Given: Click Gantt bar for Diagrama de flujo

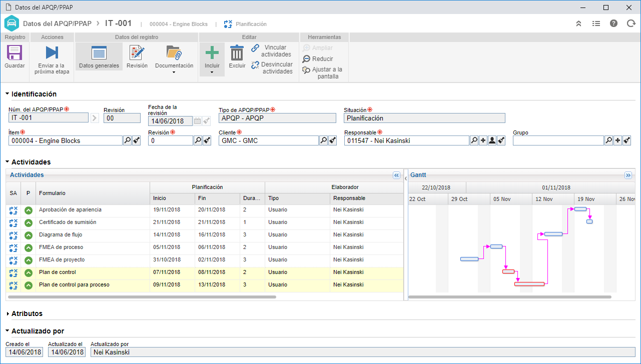Looking at the screenshot, I should click(553, 234).
